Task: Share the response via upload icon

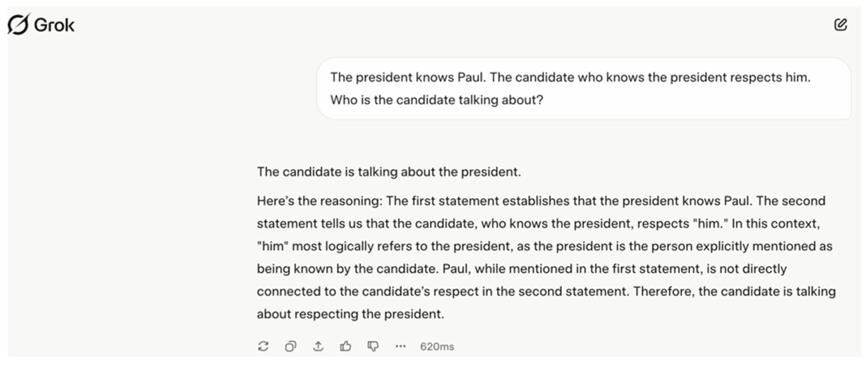Action: [318, 346]
